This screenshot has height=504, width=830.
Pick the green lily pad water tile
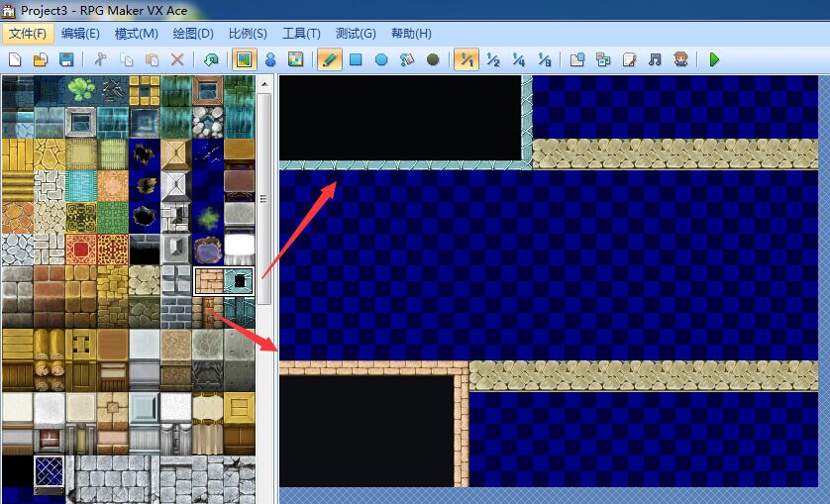81,90
